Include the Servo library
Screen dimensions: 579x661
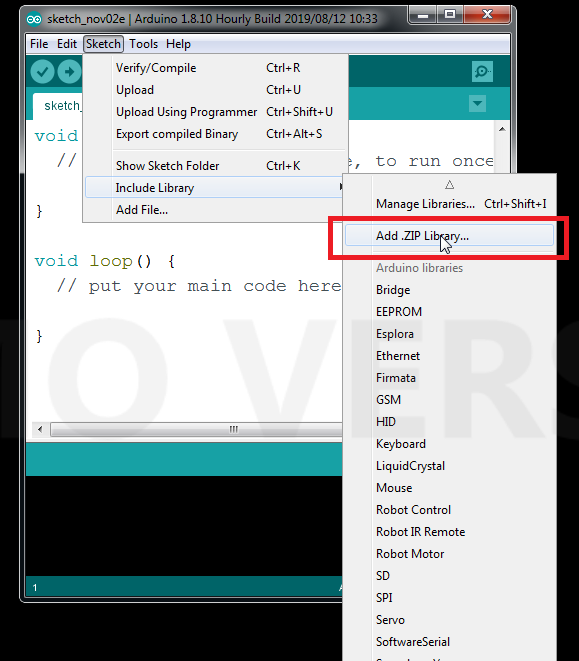[x=450, y=620]
